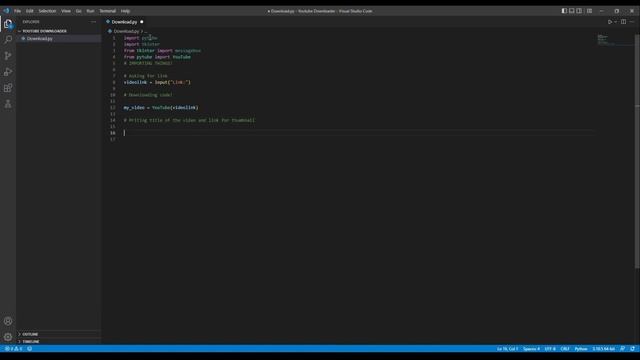
Task: Open the Selection menu
Action: point(47,11)
